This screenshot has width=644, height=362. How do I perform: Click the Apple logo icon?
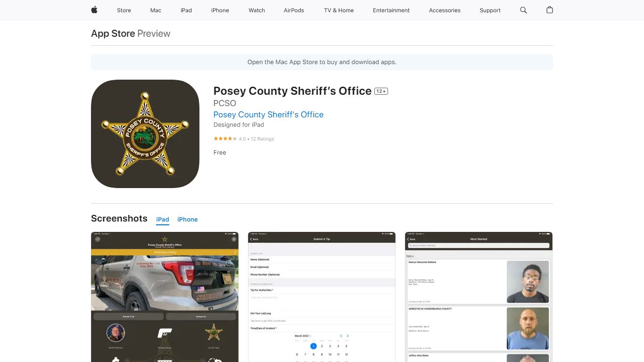coord(94,10)
